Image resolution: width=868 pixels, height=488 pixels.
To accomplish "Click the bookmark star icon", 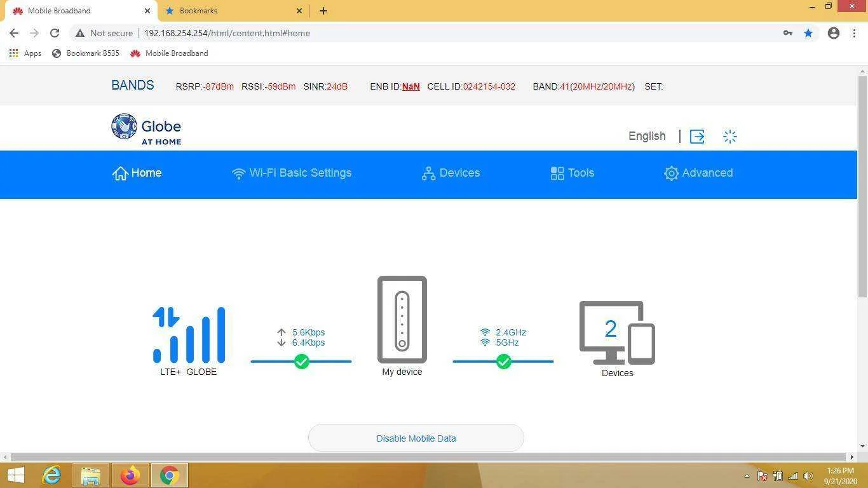I will click(x=808, y=33).
